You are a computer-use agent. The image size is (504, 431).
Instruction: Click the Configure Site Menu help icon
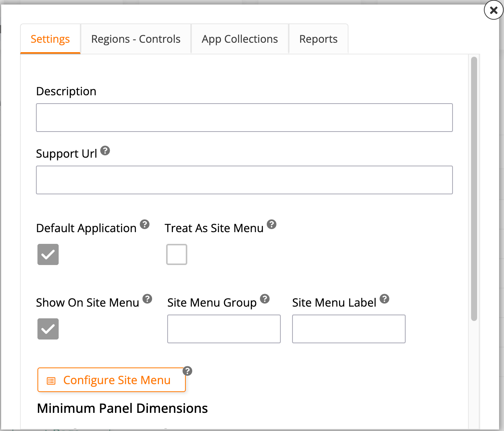point(188,371)
